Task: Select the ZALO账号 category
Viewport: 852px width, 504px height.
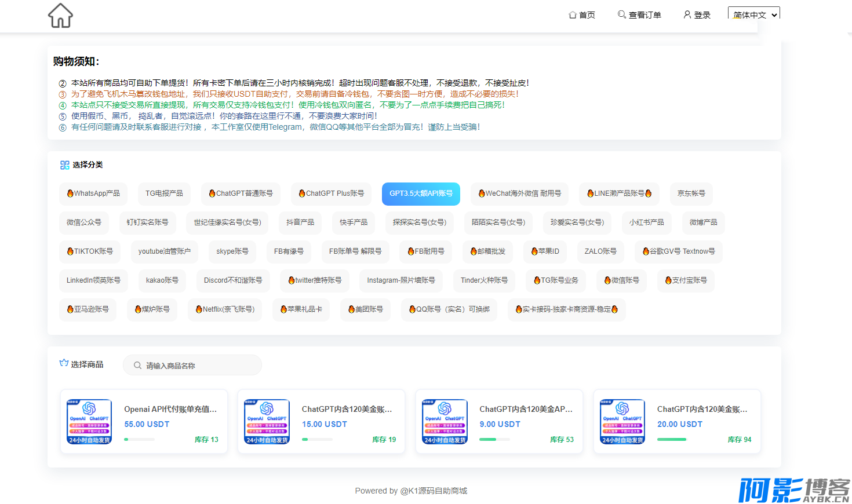Action: [x=600, y=251]
